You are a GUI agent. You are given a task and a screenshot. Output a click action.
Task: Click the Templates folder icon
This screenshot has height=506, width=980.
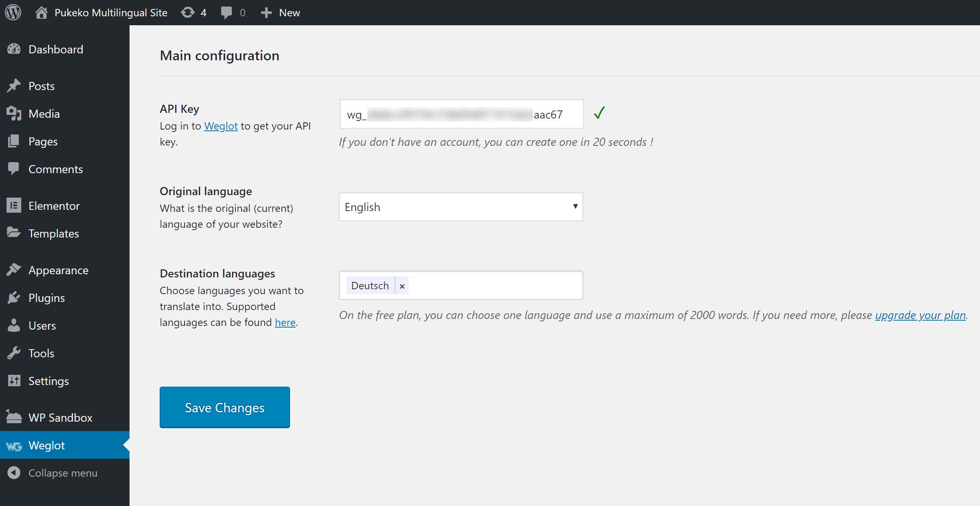click(14, 233)
